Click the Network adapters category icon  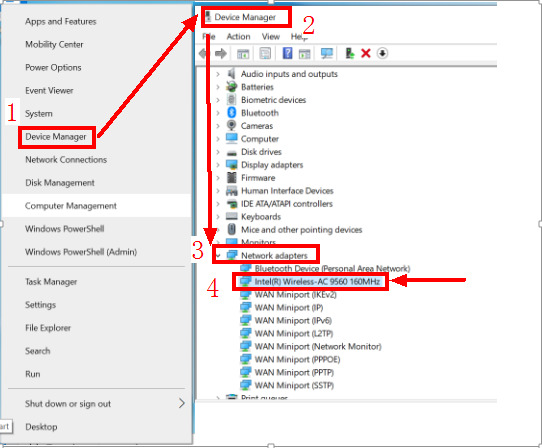231,255
